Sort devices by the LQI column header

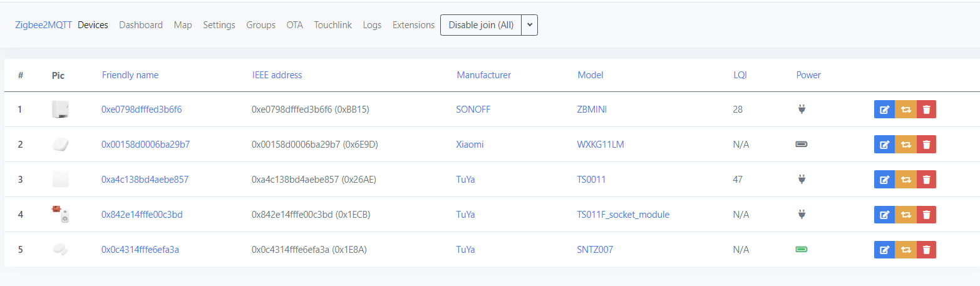pyautogui.click(x=740, y=75)
